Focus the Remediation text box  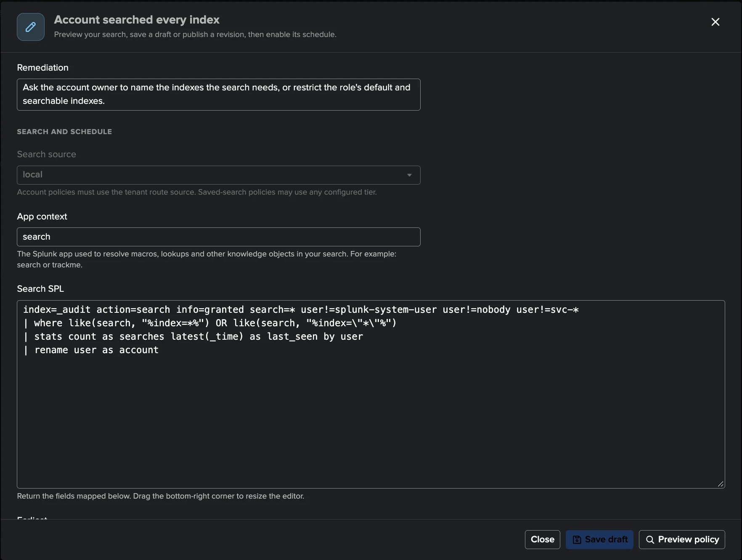[219, 95]
